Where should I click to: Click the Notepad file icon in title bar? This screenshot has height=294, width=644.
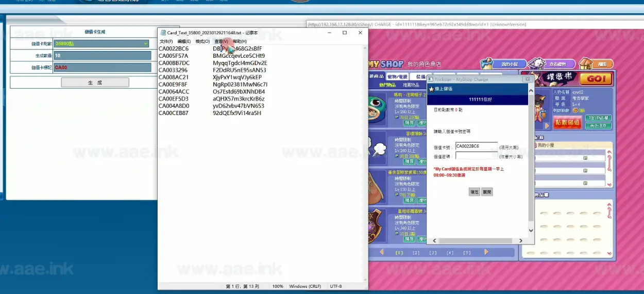click(x=163, y=32)
